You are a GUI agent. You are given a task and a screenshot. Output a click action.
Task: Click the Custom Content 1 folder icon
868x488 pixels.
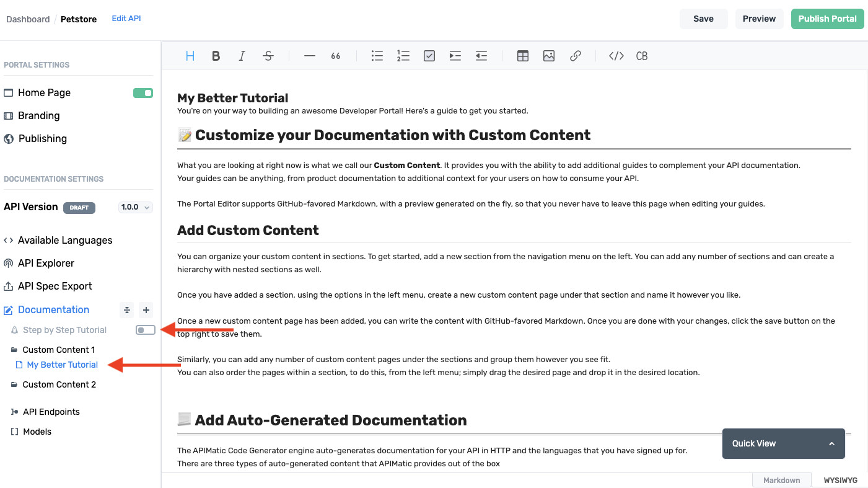coord(14,350)
